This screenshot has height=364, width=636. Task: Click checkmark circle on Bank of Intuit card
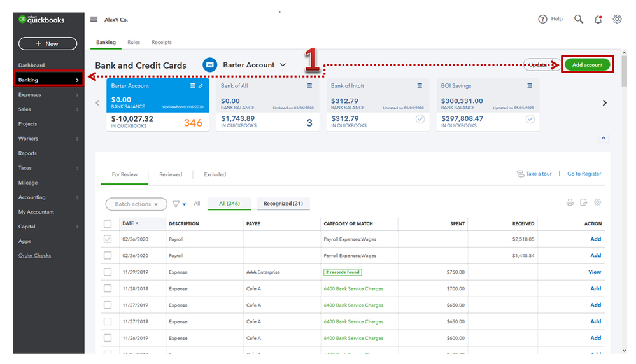click(420, 119)
